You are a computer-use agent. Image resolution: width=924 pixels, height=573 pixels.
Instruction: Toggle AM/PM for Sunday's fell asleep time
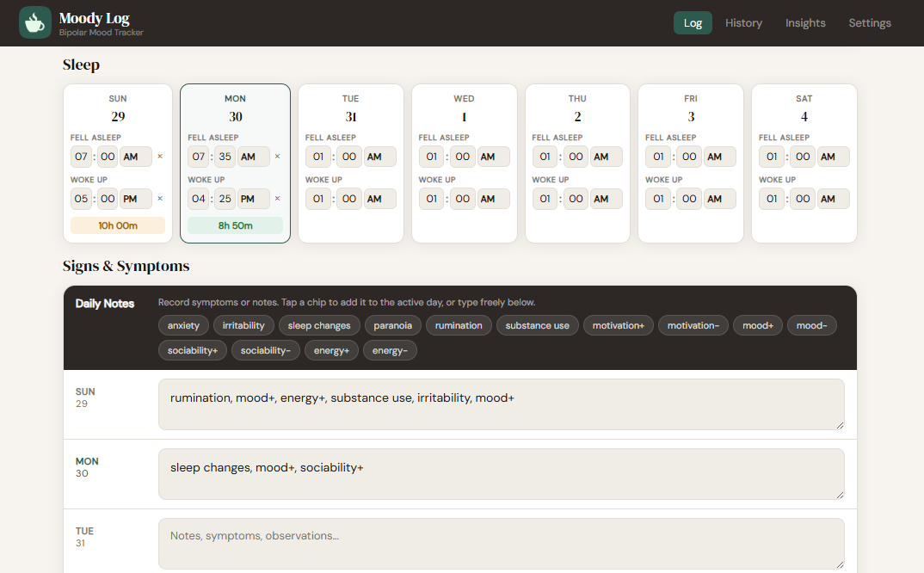tap(136, 157)
